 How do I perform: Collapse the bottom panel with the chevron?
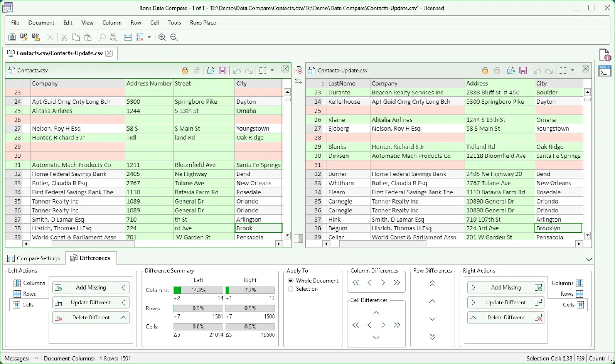tap(589, 260)
